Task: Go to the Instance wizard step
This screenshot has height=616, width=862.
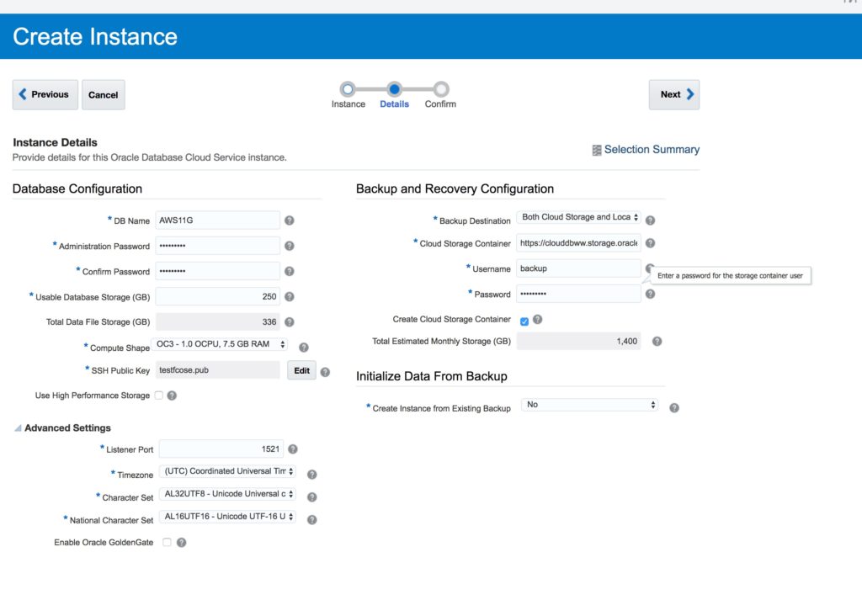Action: pos(348,89)
